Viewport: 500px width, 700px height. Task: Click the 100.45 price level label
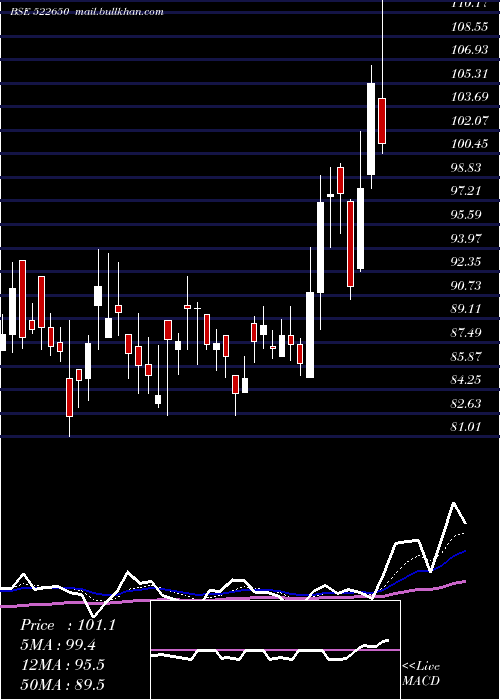pyautogui.click(x=470, y=144)
